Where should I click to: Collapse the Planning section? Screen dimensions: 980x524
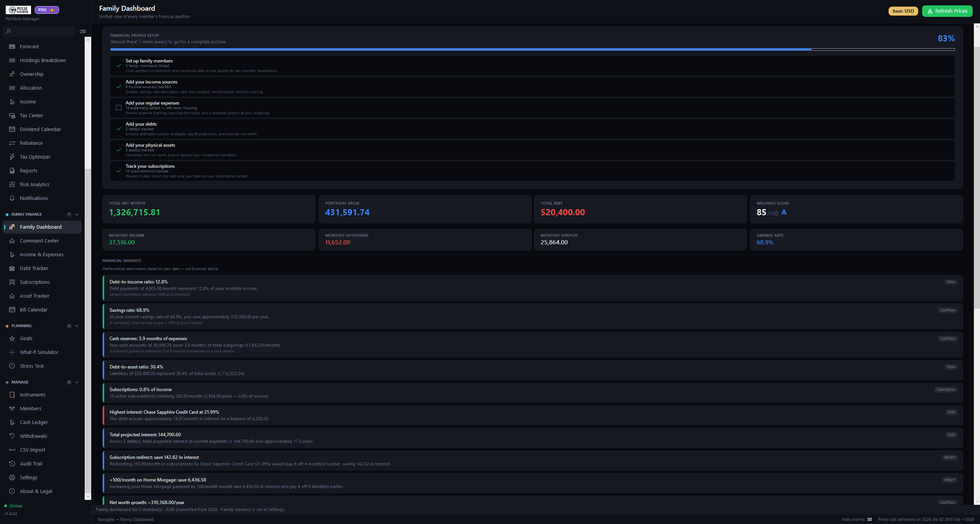tap(77, 326)
